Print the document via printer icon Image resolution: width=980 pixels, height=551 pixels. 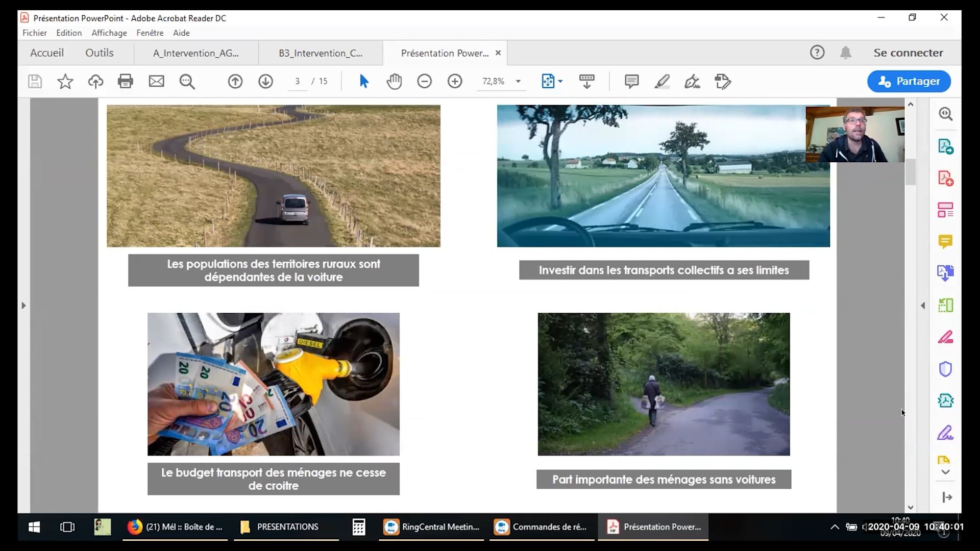coord(125,81)
